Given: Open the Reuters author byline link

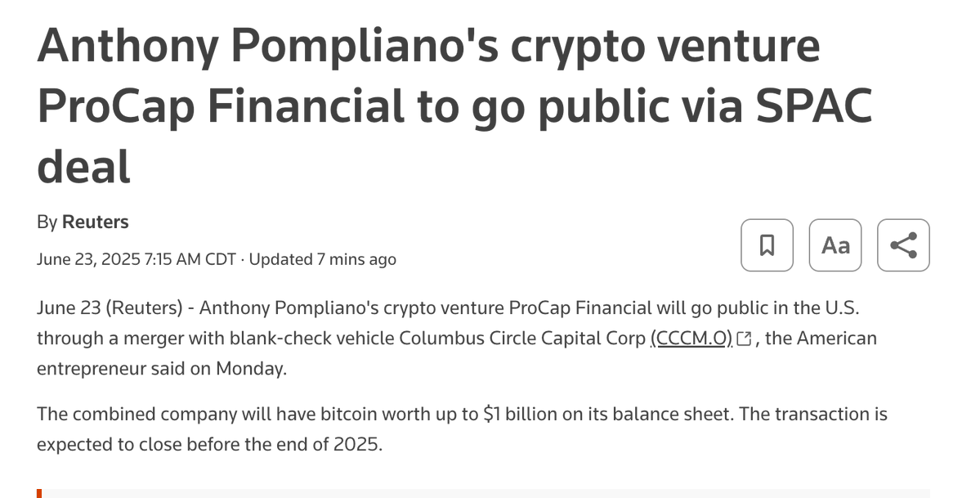Looking at the screenshot, I should [95, 222].
